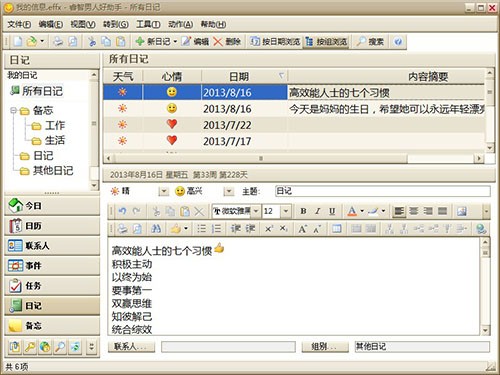Cut with the main toolbar scissors icon
Viewport: 500px width, 375px height.
pos(92,41)
